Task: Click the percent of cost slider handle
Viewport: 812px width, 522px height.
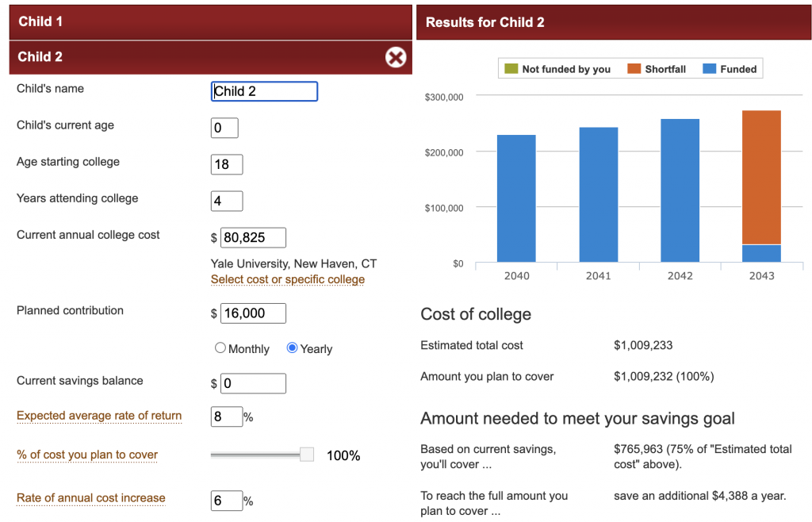Action: coord(307,455)
